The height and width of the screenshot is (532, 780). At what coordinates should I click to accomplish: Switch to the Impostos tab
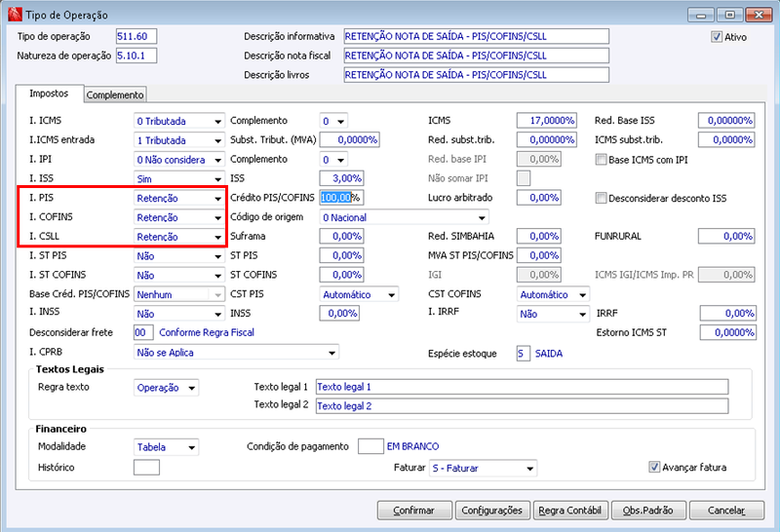pyautogui.click(x=49, y=94)
